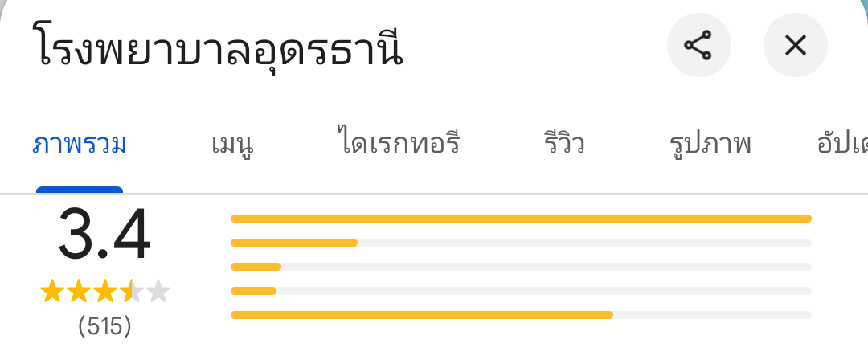The height and width of the screenshot is (352, 868).
Task: Tap the share icon button
Action: coord(698,46)
